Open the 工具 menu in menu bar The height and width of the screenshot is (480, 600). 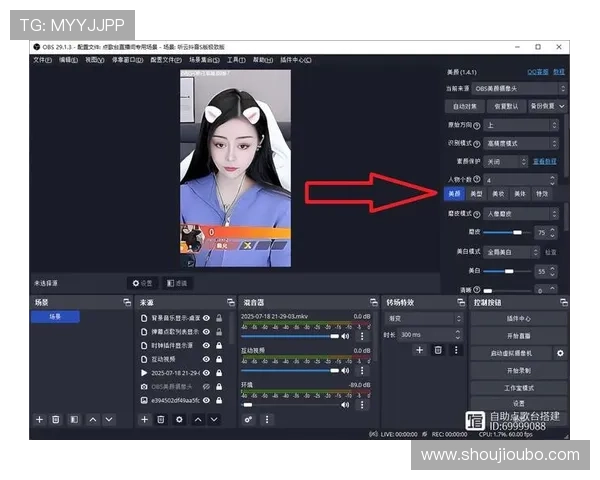tap(236, 60)
